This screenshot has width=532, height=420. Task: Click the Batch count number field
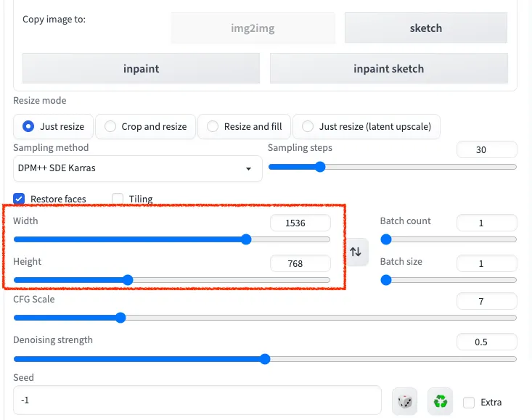486,223
